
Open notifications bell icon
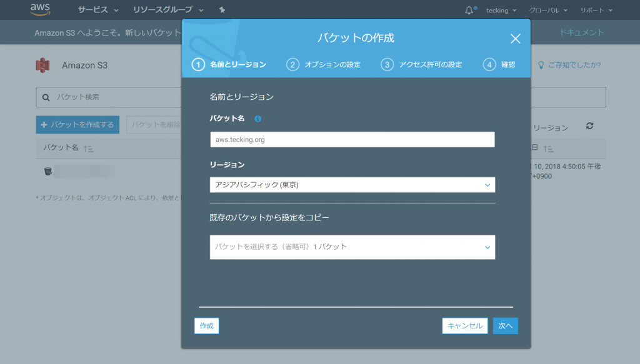coord(469,10)
